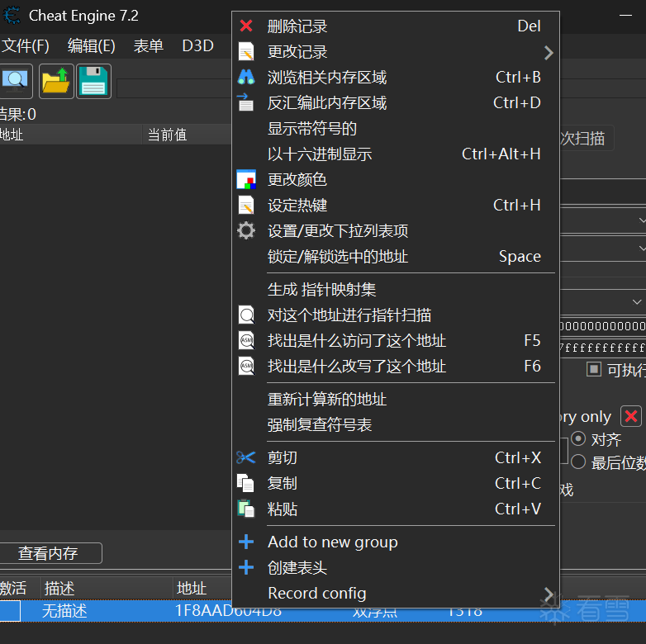Click the 地址 column header in results list
Screen dimensions: 646x644
(x=70, y=135)
